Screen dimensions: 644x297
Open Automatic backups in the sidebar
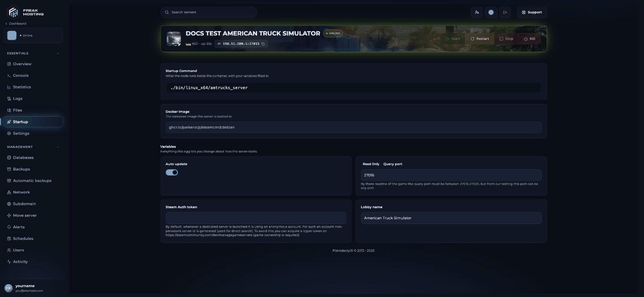coord(33,181)
